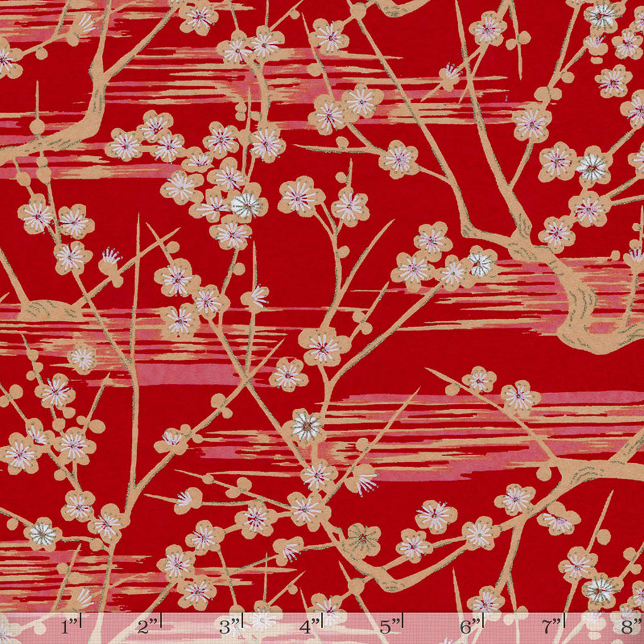644x644 pixels.
Task: Click the 2" mark on the ruler
Action: [x=150, y=627]
